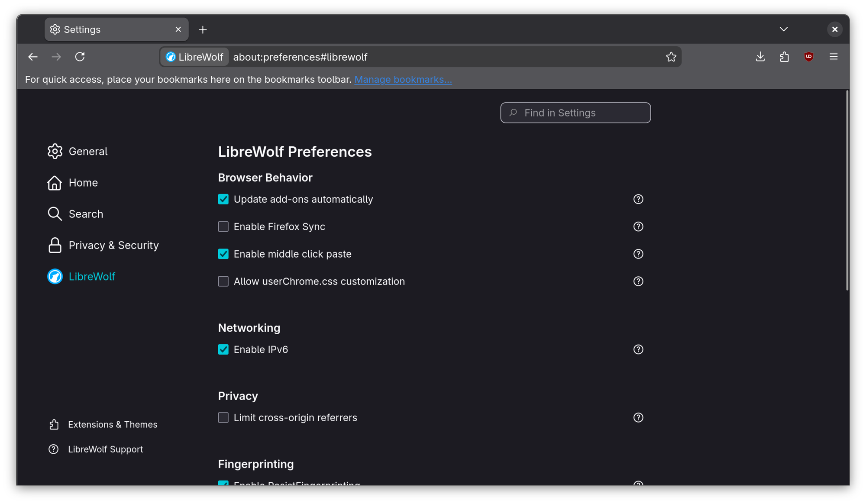The height and width of the screenshot is (504, 866).
Task: Open the hamburger application menu
Action: click(833, 57)
